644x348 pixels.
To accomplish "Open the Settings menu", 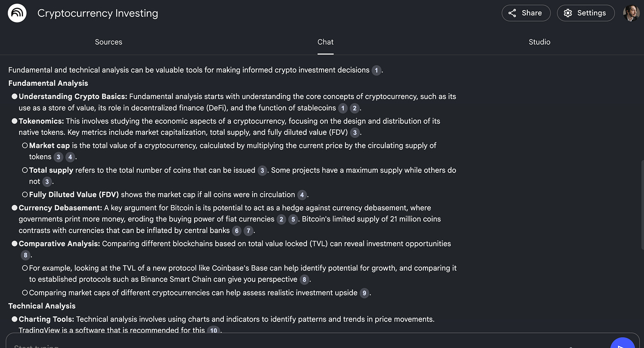I will (x=586, y=13).
